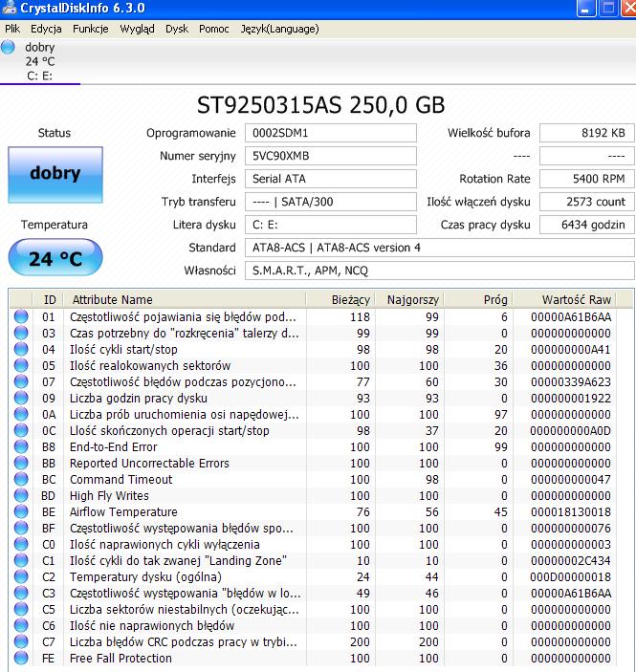636x672 pixels.
Task: Click raw value 000000000A41
Action: [x=570, y=349]
